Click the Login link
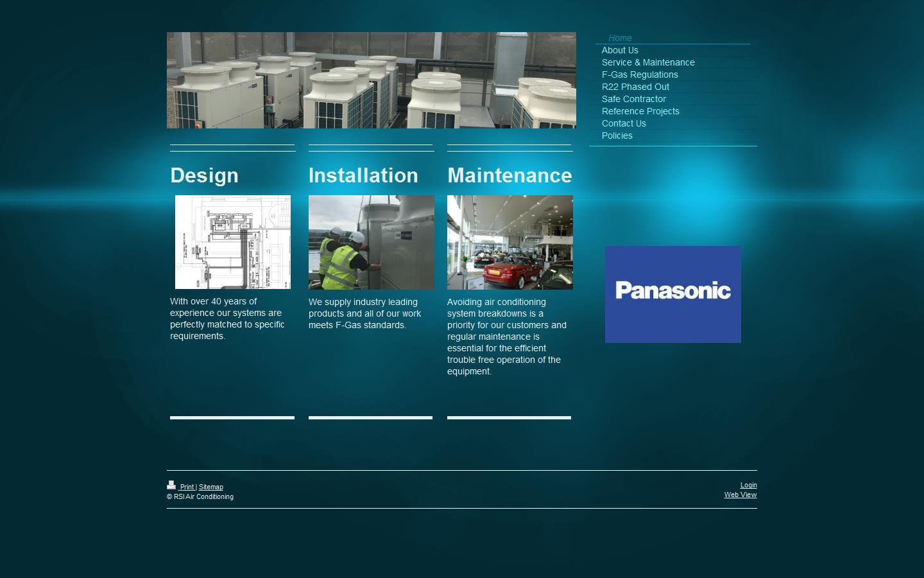Image resolution: width=924 pixels, height=578 pixels. (748, 485)
